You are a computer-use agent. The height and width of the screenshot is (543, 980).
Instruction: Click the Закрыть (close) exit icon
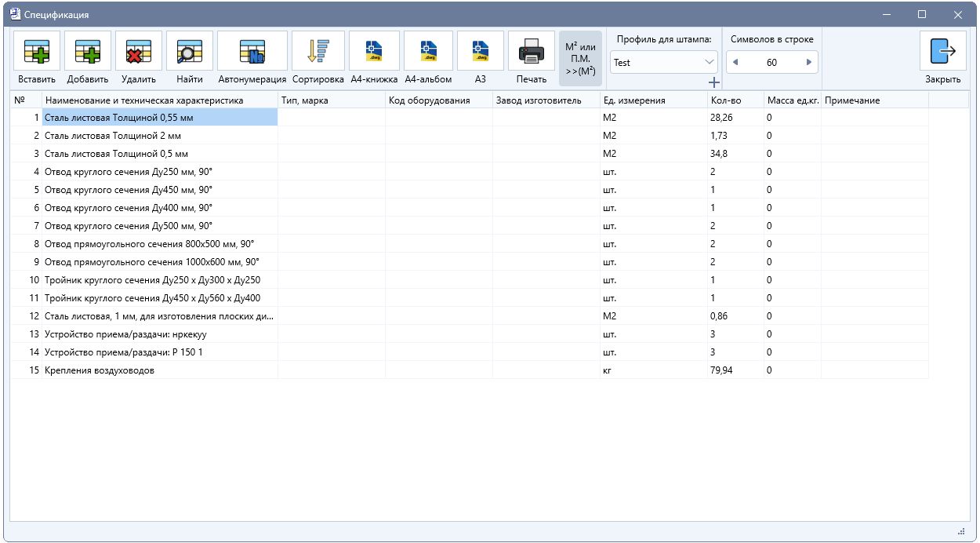coord(943,51)
